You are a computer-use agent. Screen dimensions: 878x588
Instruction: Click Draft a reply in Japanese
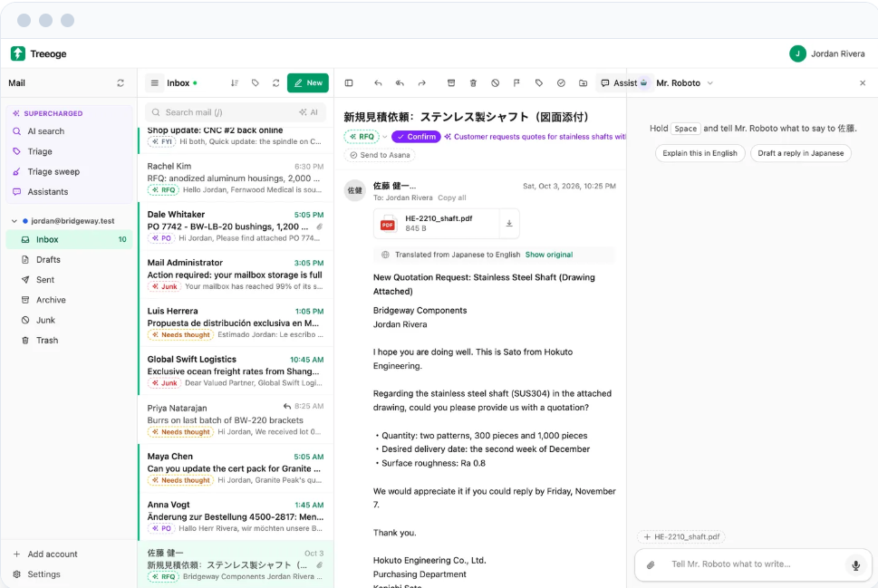(x=801, y=153)
